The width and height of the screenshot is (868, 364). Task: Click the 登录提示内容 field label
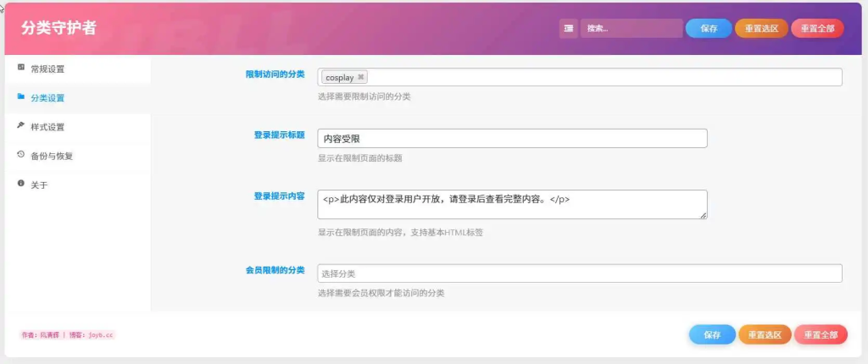280,196
